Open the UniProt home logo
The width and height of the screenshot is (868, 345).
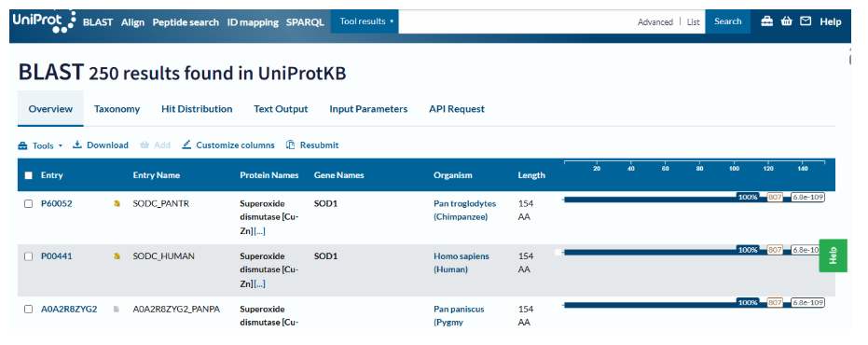[45, 21]
